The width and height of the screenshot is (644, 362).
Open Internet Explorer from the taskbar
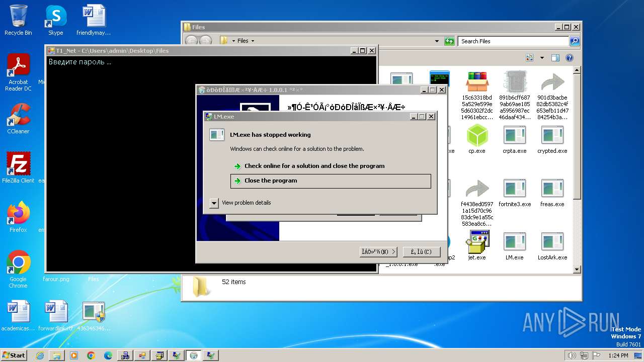tap(40, 355)
